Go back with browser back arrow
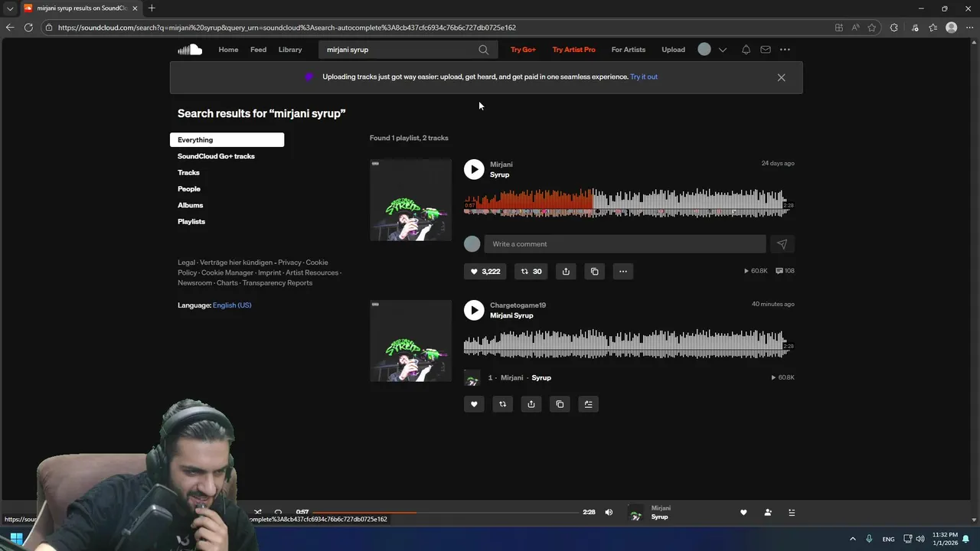The height and width of the screenshot is (551, 980). 9,28
